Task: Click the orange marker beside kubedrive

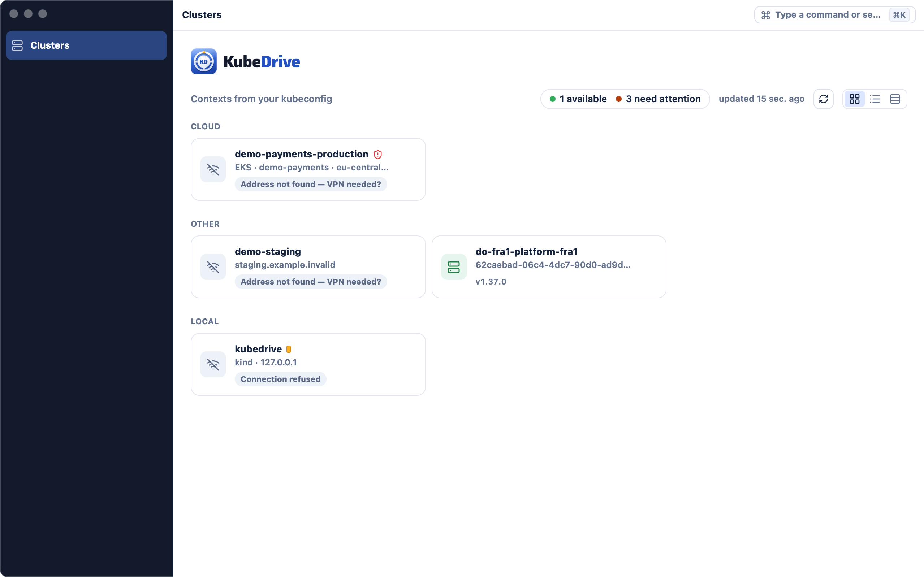Action: coord(289,349)
